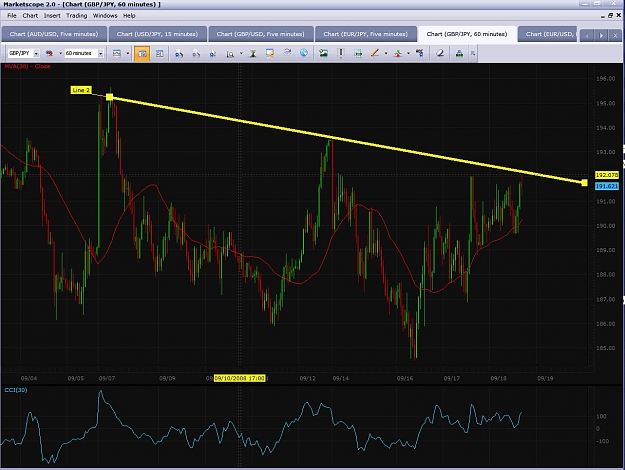Expand the data source icon dropdown arrow
625x470 pixels.
point(61,53)
